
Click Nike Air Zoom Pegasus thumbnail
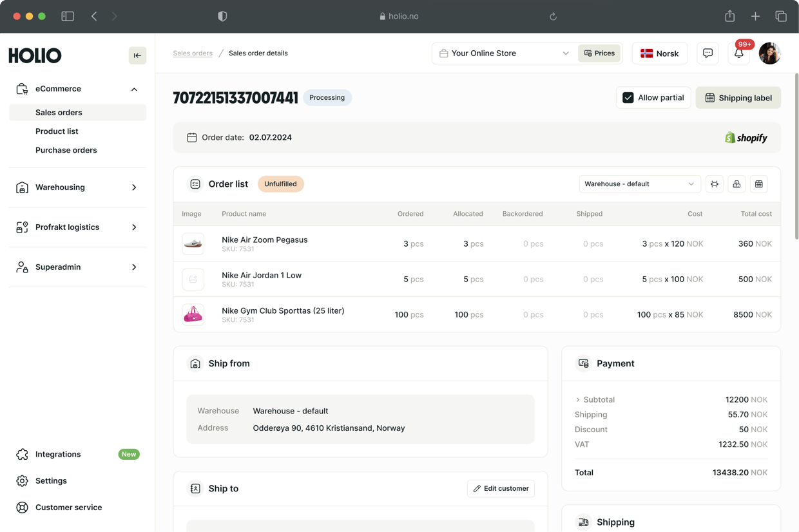pyautogui.click(x=193, y=244)
